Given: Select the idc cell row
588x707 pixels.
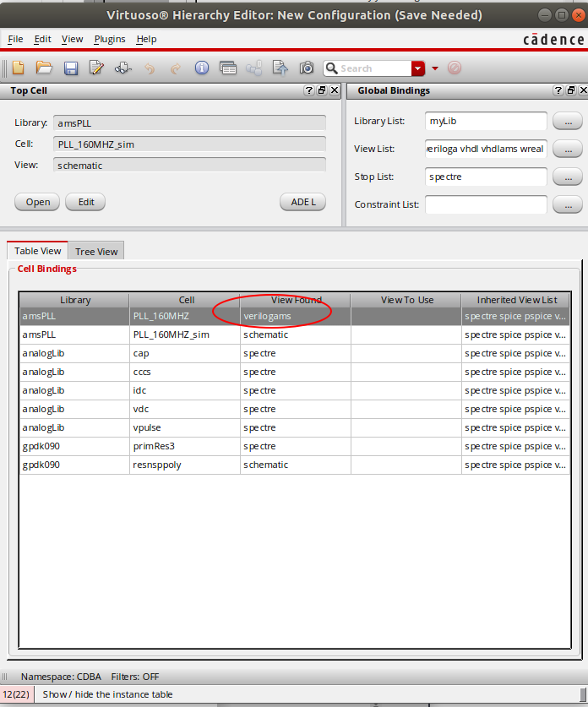Looking at the screenshot, I should click(185, 390).
